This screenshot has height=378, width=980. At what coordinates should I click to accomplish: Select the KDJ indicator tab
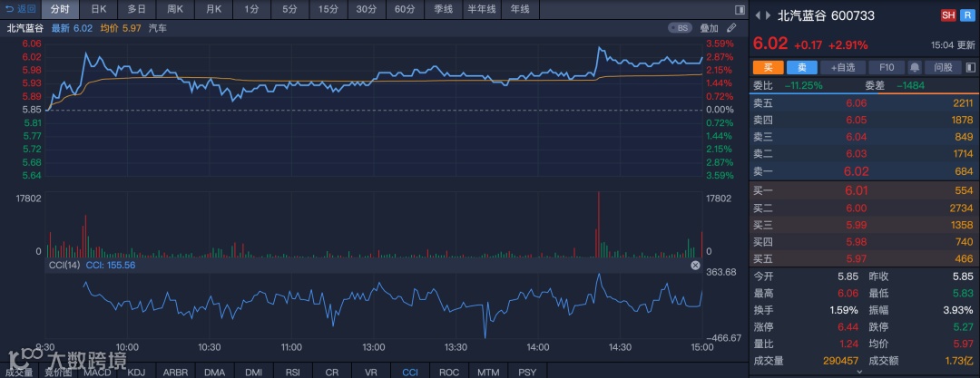136,372
